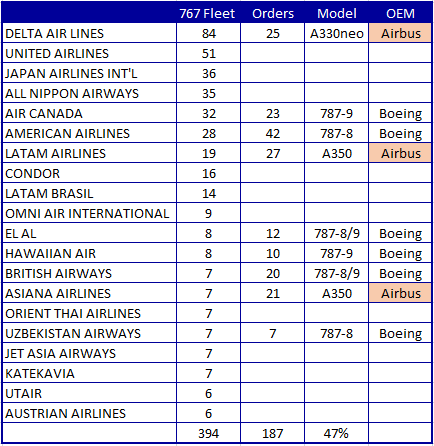Click American Airlines orders value 42
434x446 pixels.
pyautogui.click(x=272, y=133)
